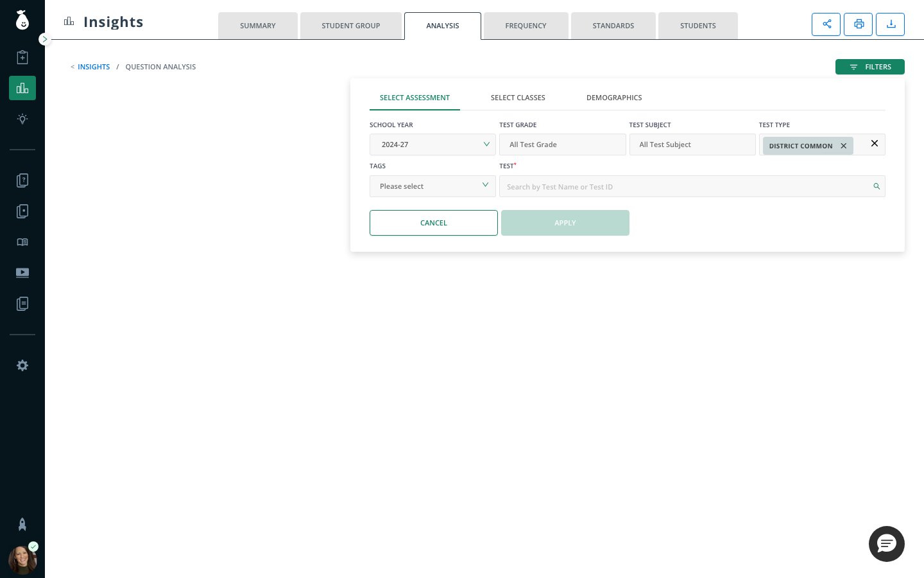Open the All Test Subject dropdown

[x=692, y=144]
